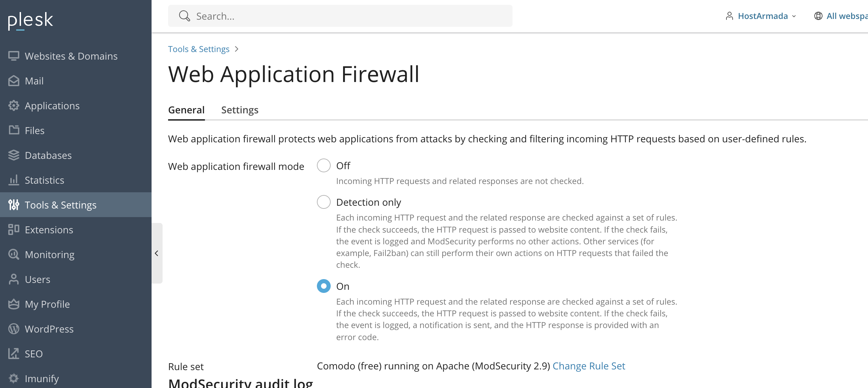Click the Statistics bar chart icon
This screenshot has width=868, height=388.
point(14,180)
